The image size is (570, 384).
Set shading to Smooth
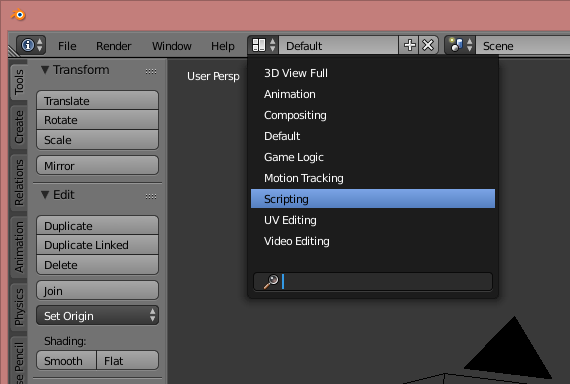tap(67, 361)
